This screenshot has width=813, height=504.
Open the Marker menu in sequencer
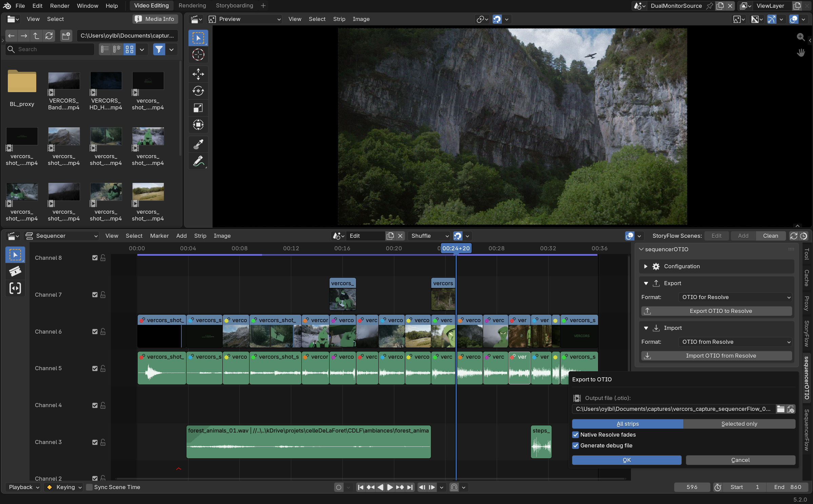tap(159, 236)
